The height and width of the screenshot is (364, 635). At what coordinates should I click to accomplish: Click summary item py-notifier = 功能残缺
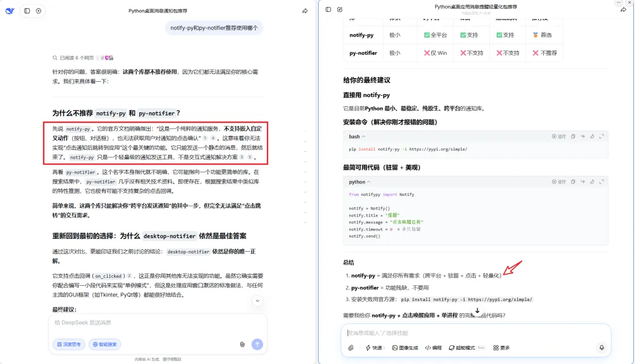coord(390,288)
